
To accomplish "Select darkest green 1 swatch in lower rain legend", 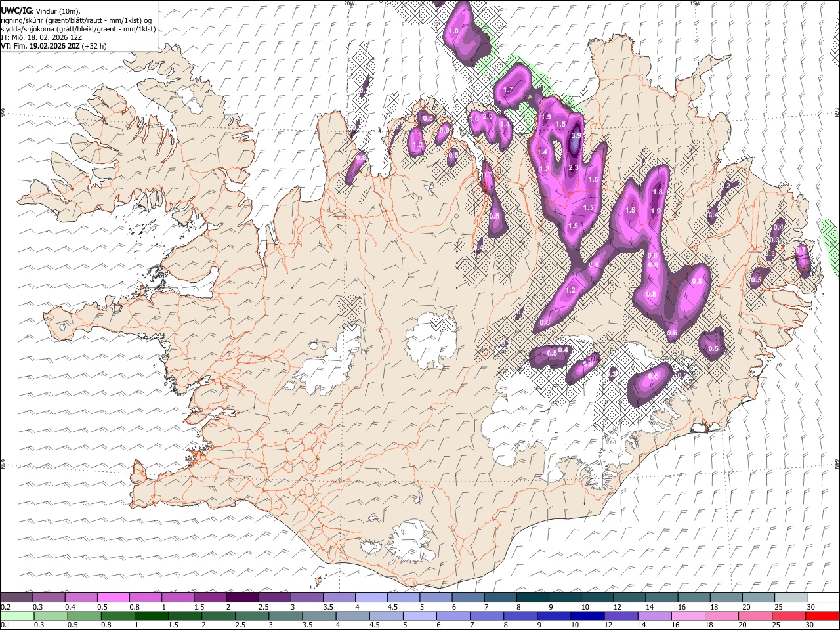I will [x=152, y=616].
